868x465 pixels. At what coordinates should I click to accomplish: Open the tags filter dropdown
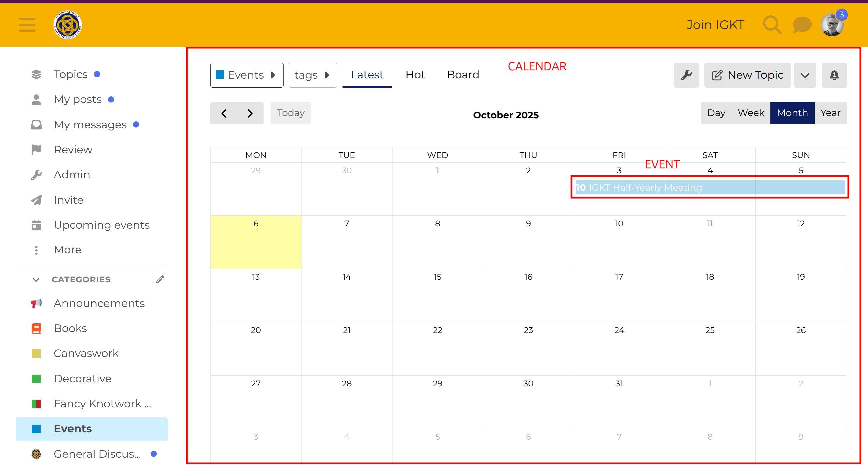[312, 75]
